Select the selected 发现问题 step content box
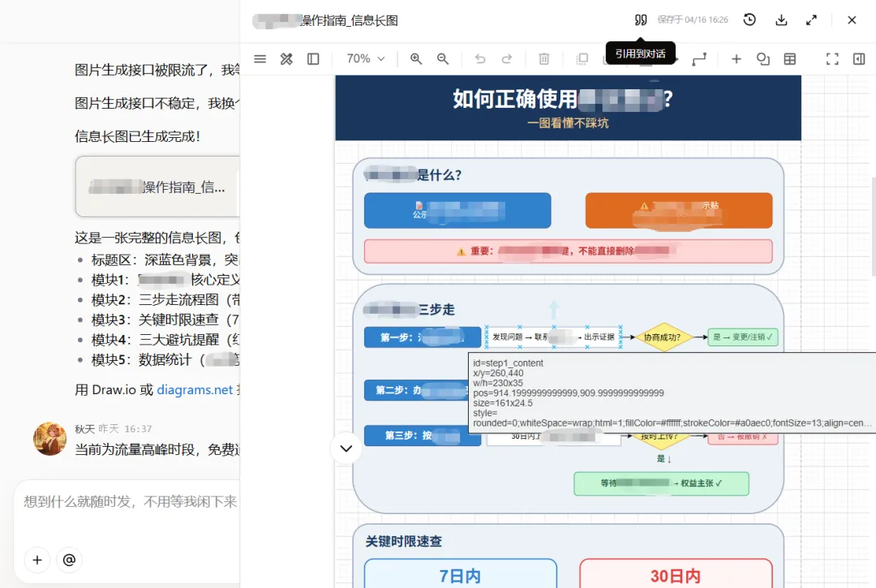This screenshot has height=588, width=876. click(554, 337)
